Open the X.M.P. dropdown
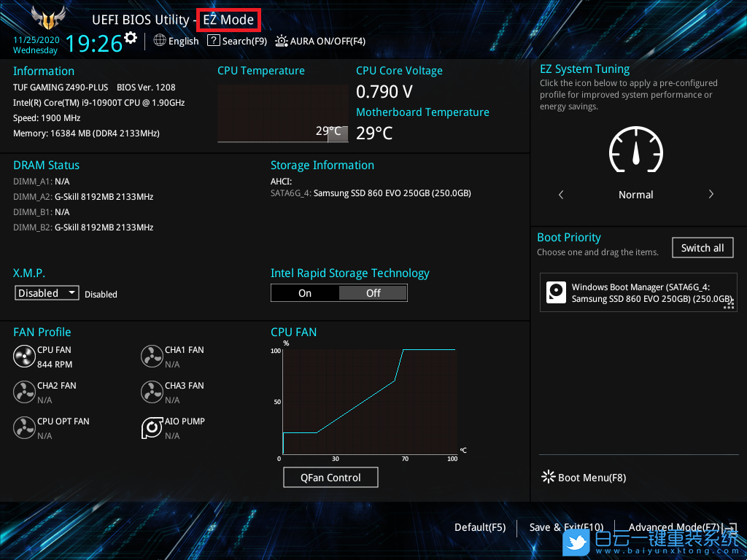 click(46, 292)
